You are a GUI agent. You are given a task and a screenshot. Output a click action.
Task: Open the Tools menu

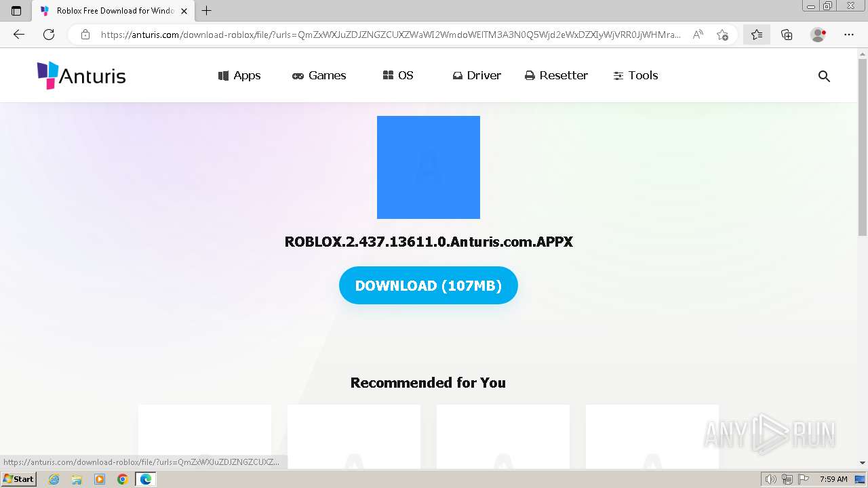636,75
